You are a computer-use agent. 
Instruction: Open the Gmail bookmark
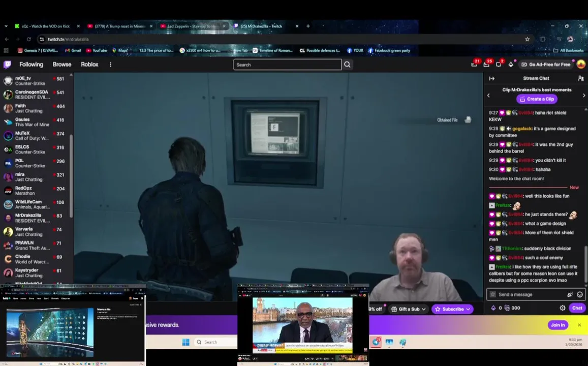73,50
